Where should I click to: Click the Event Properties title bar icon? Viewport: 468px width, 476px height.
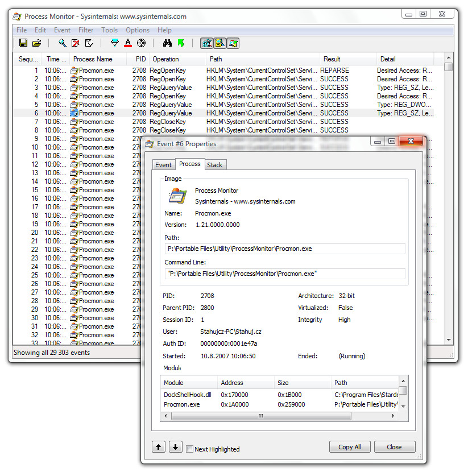coord(150,144)
